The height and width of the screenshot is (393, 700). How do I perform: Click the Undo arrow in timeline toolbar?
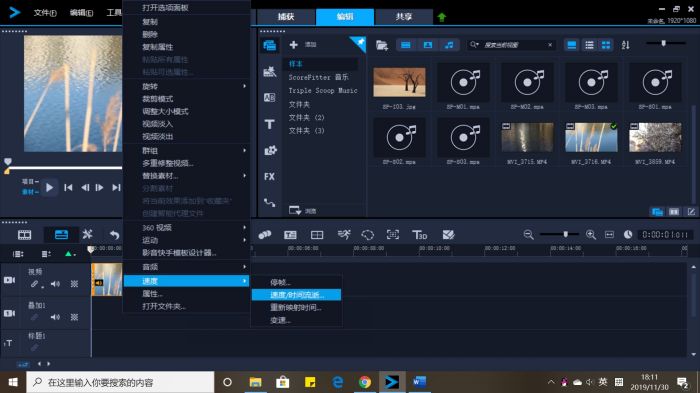pos(114,235)
